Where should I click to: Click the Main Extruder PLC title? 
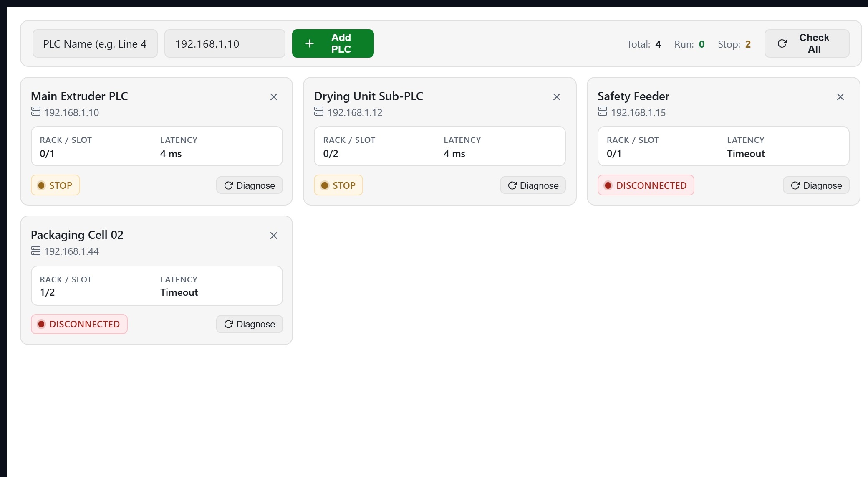point(79,96)
